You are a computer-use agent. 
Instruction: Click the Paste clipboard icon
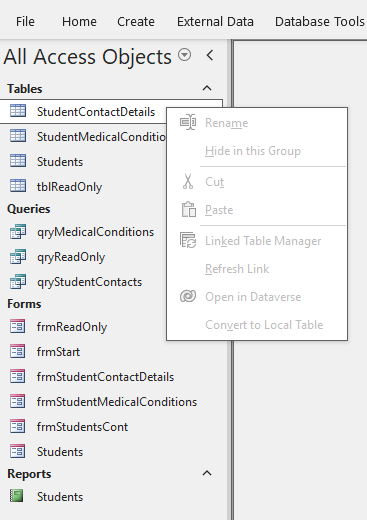[x=189, y=209]
